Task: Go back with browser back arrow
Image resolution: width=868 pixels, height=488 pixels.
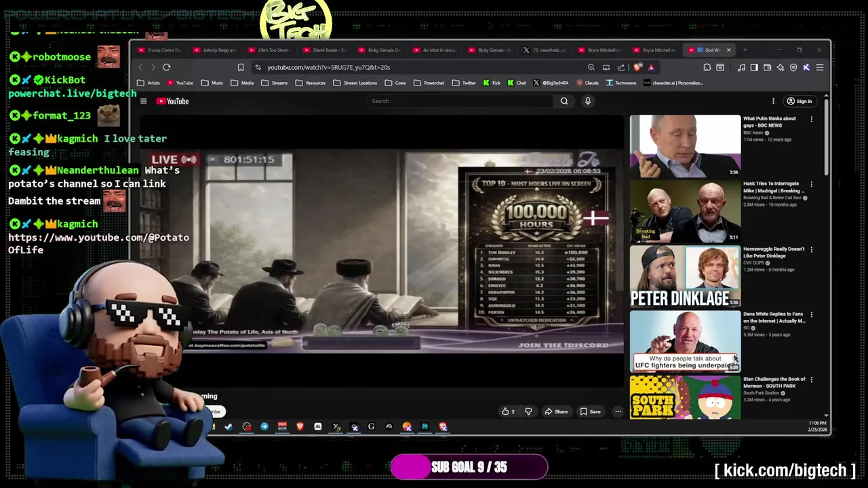Action: coord(140,67)
